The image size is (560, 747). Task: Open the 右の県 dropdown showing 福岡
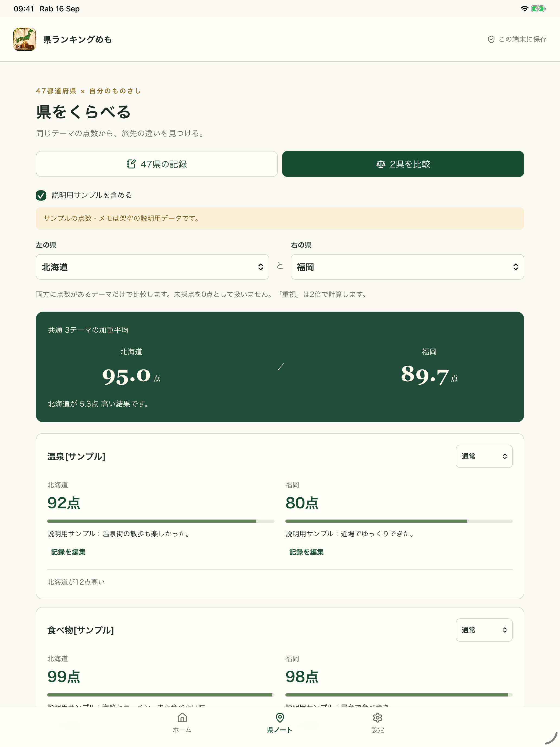[407, 267]
